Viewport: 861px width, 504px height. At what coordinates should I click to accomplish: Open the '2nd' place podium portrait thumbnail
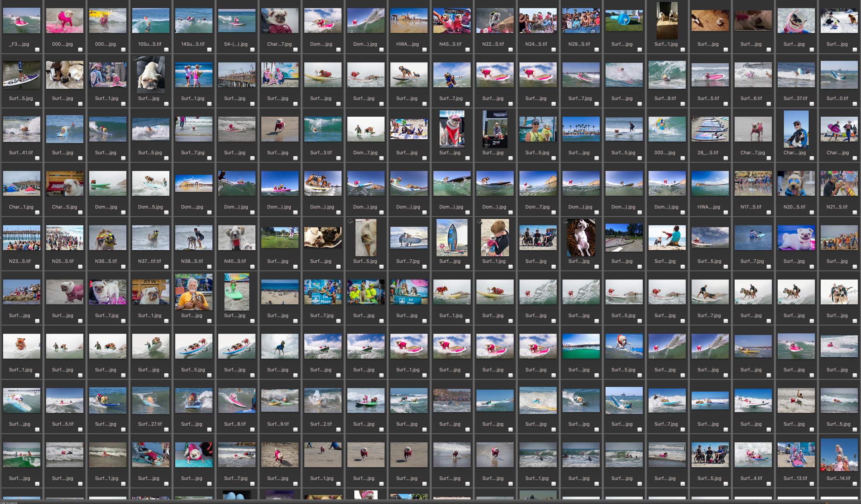pos(495,129)
